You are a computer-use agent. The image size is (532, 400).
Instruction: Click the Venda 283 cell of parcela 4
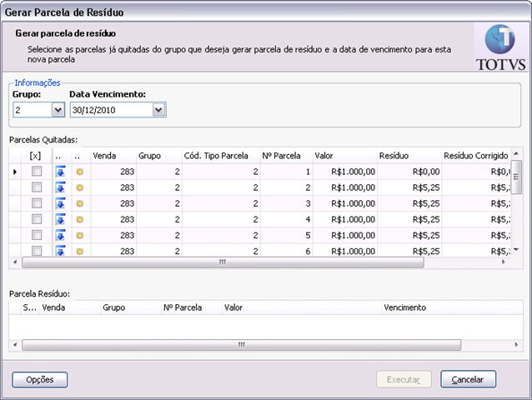click(x=113, y=220)
